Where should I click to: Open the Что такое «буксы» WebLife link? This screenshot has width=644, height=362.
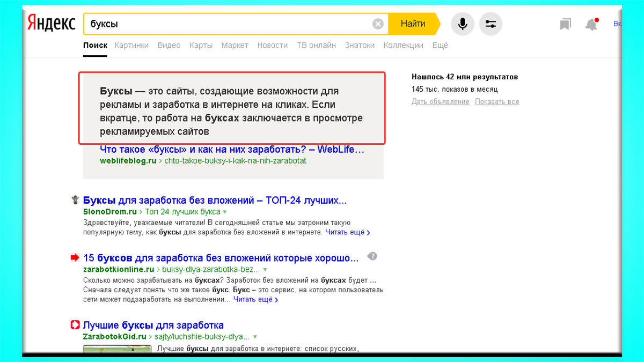pyautogui.click(x=232, y=150)
